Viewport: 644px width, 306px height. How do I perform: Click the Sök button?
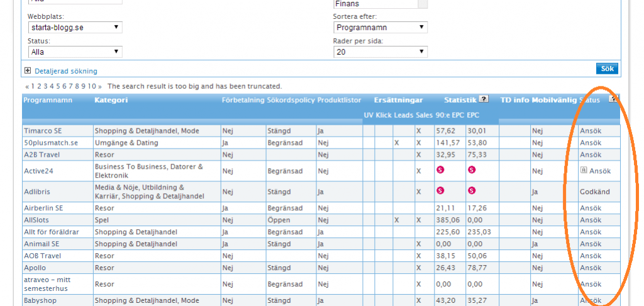607,69
